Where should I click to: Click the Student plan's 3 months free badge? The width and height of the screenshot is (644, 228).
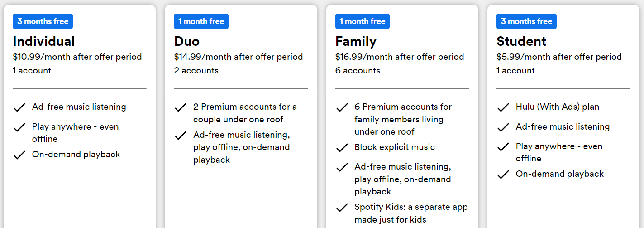click(x=526, y=21)
